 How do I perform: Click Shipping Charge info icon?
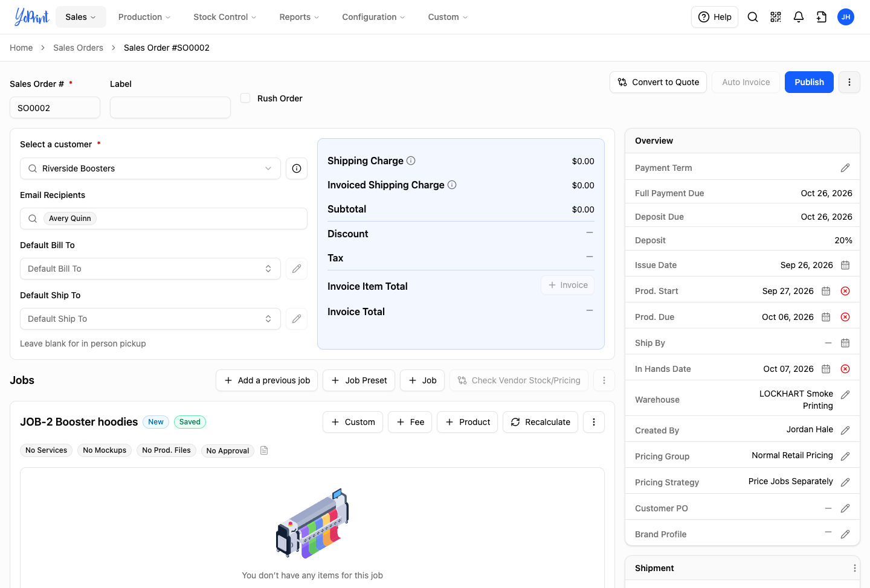[x=411, y=161]
